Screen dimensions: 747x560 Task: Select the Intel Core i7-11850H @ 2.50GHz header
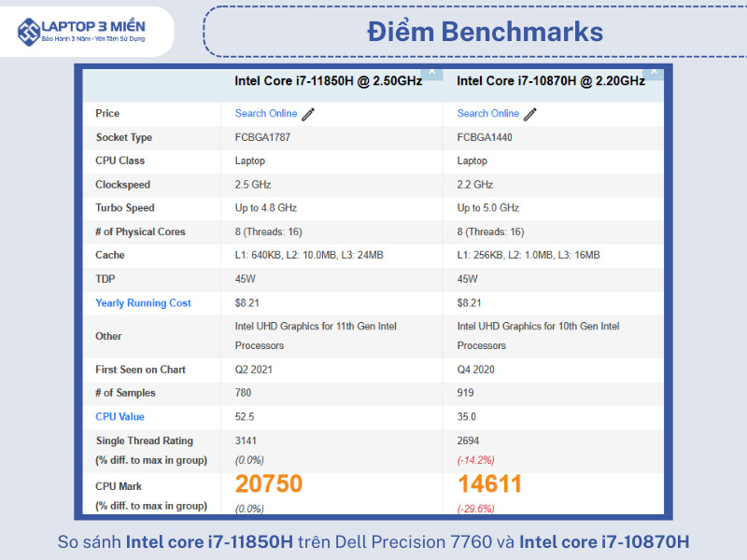click(x=328, y=81)
